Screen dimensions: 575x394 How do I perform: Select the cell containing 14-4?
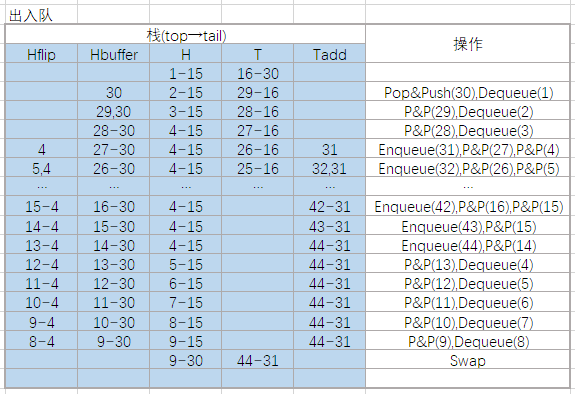point(41,226)
